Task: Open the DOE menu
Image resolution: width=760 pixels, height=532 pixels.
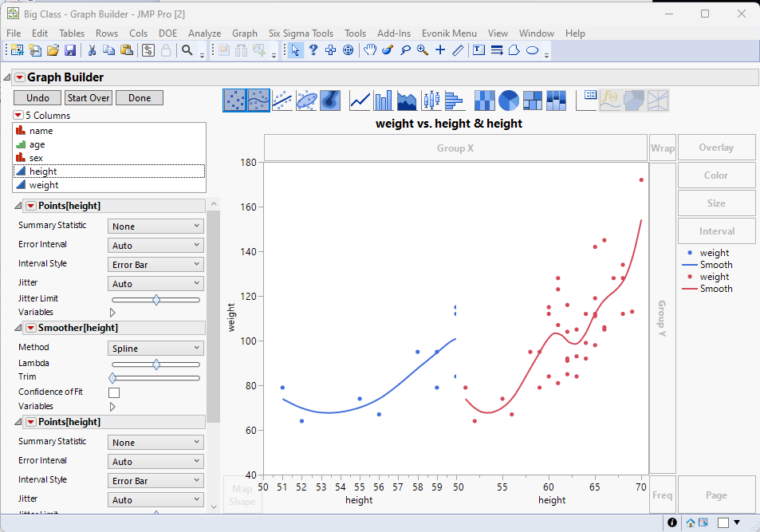Action: coord(167,33)
